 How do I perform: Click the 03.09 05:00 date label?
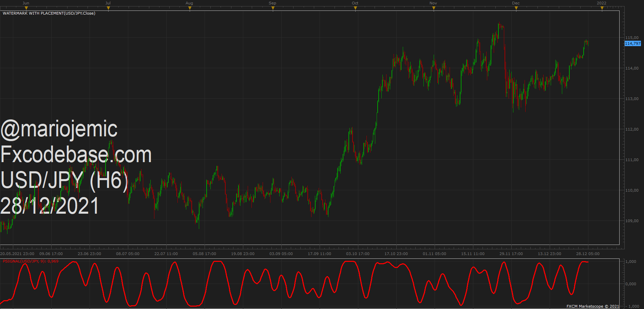[281, 254]
